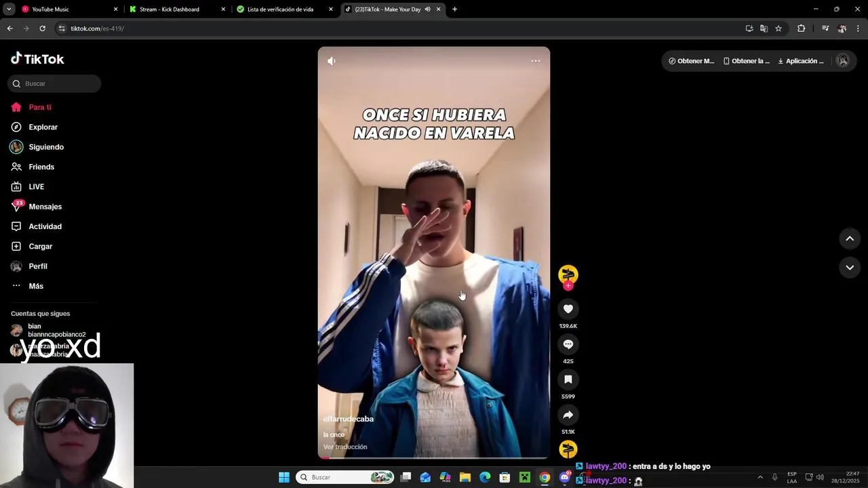
Task: Open Microsoft Edge from the taskbar
Action: click(x=485, y=477)
